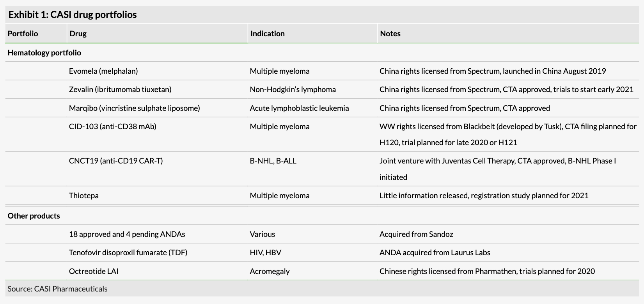Select the CNCT19 (anti-CD19 CAR-T) cell
The height and width of the screenshot is (304, 644).
tap(116, 161)
